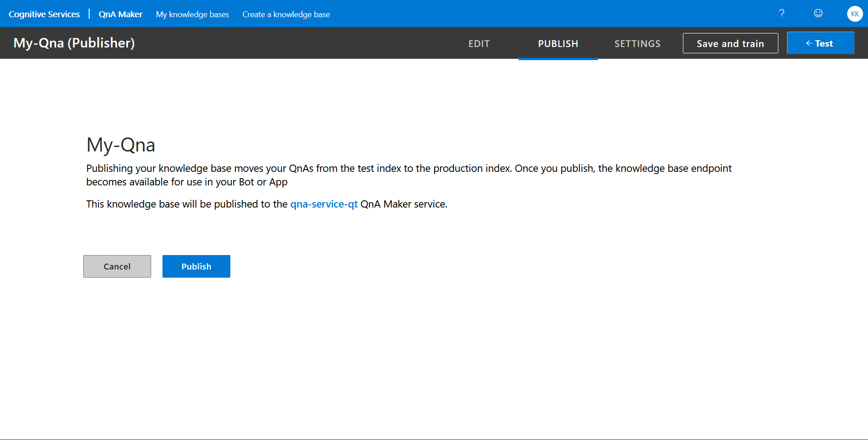Open the help question mark icon
The height and width of the screenshot is (440, 868).
point(782,14)
